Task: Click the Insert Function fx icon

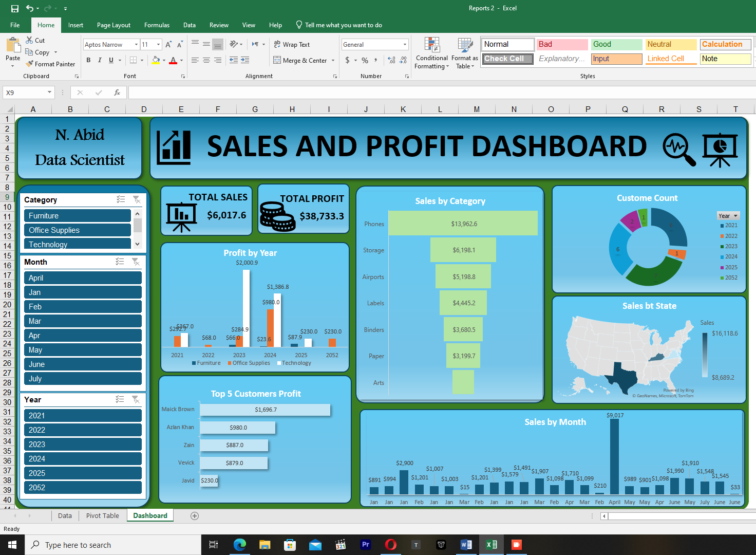Action: coord(117,92)
